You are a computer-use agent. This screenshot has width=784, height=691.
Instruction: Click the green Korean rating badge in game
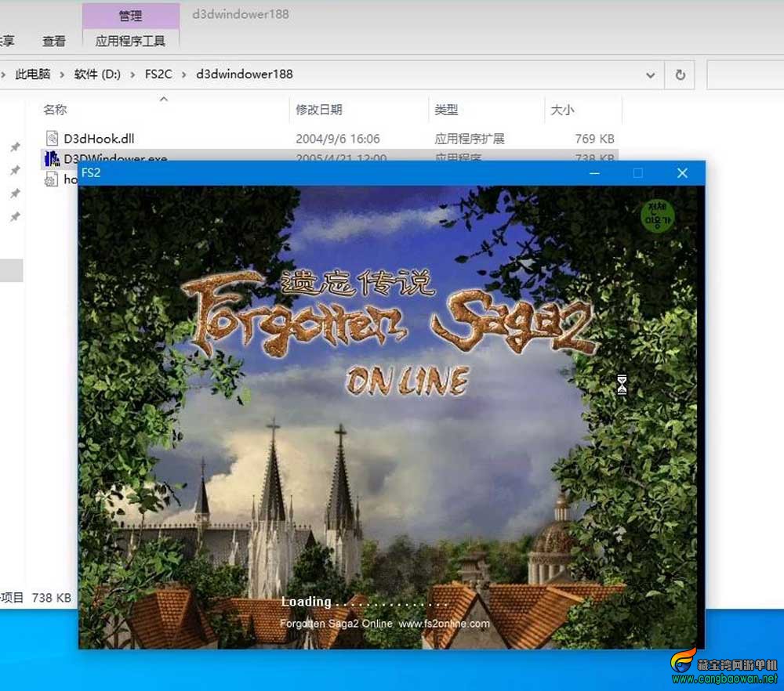(658, 216)
